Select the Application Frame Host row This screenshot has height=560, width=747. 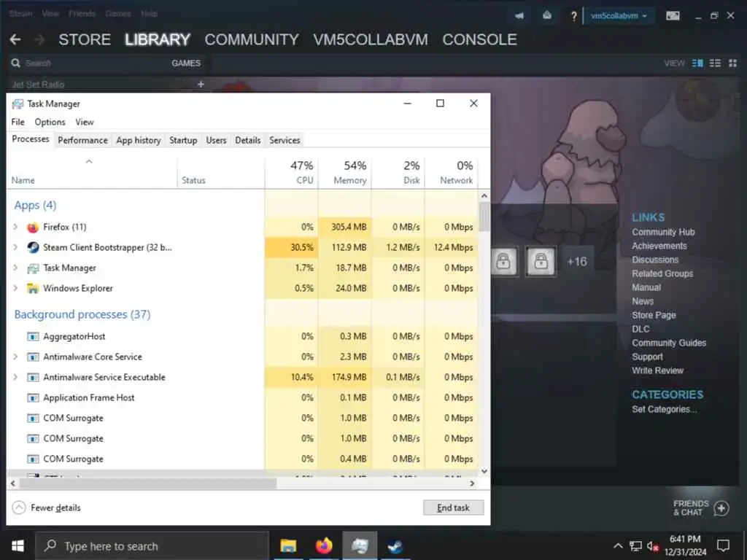pyautogui.click(x=242, y=397)
